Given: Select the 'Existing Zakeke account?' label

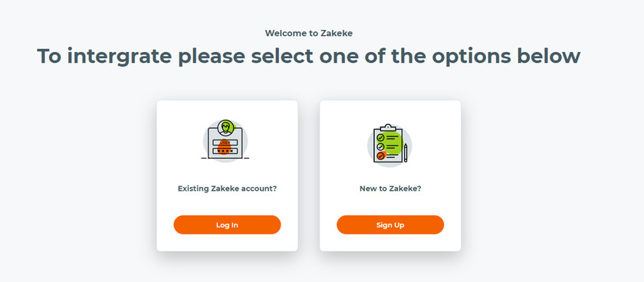Looking at the screenshot, I should (227, 189).
